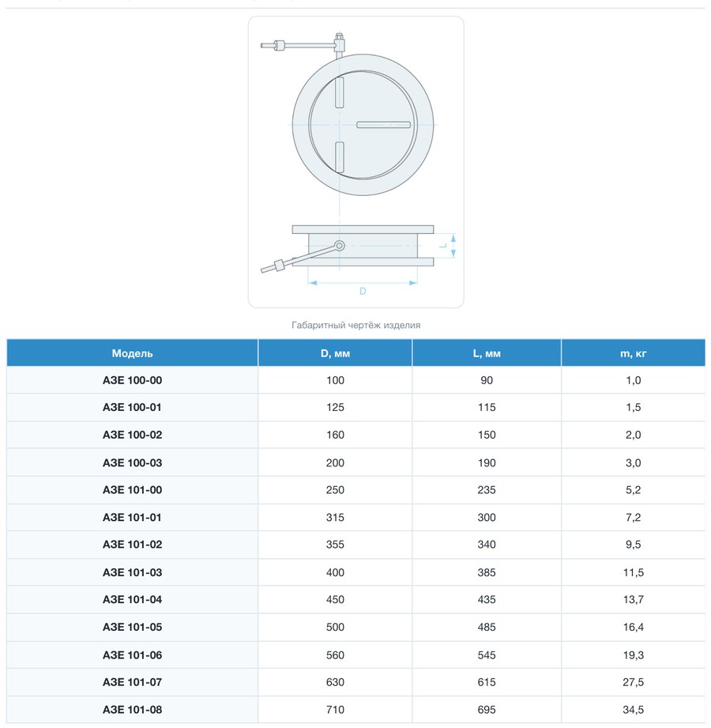The image size is (711, 728).
Task: Click D value 355 for АЗЕ 101-02
Action: [335, 544]
